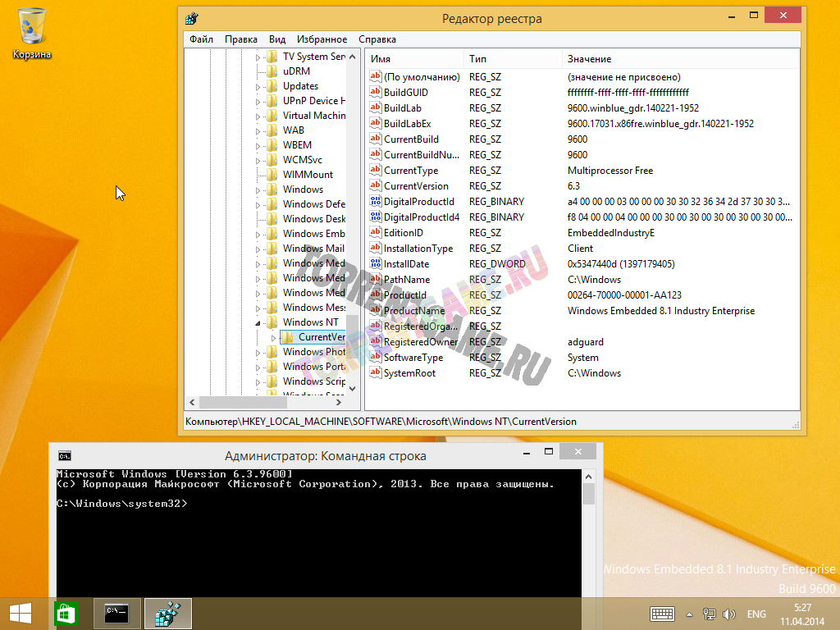Click the DigitalProductId binary value icon

coord(376,202)
